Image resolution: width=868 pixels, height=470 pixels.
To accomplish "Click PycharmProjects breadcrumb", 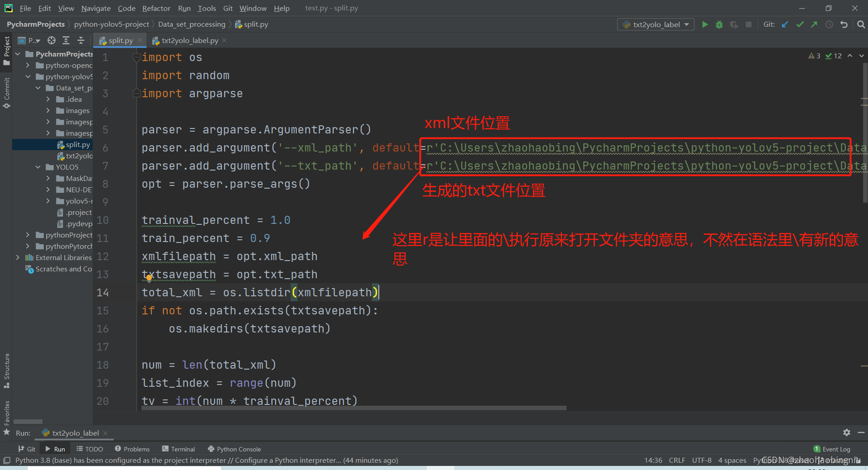I will 36,24.
